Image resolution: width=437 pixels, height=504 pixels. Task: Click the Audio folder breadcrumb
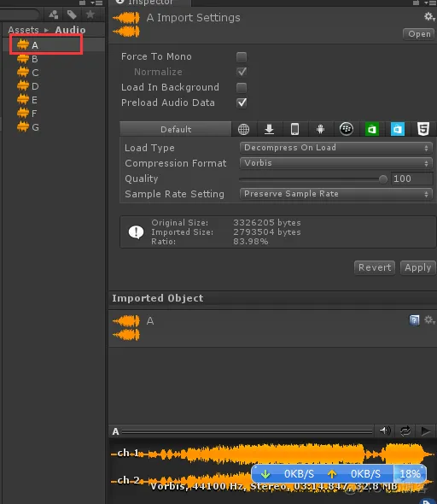click(x=70, y=30)
